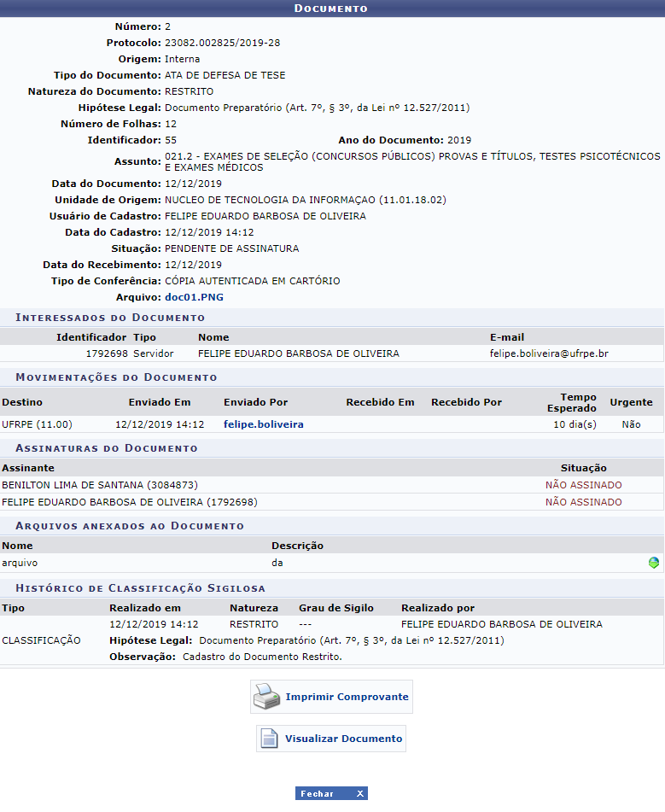
Task: Click the attachment description da
Action: click(x=277, y=563)
